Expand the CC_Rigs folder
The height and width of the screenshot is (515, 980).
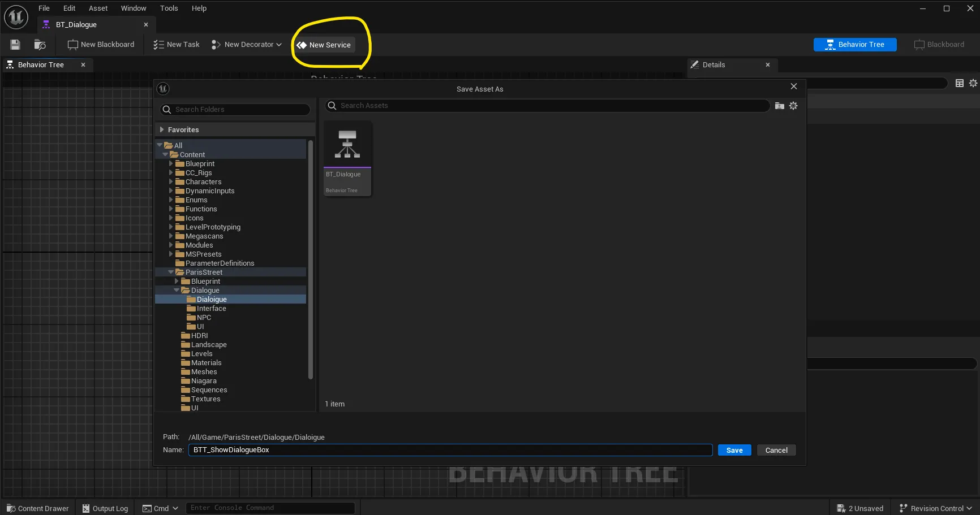point(171,172)
